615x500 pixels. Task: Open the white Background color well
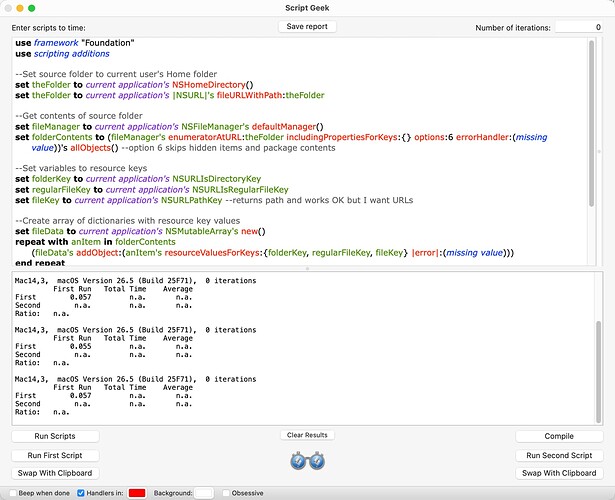pos(204,493)
